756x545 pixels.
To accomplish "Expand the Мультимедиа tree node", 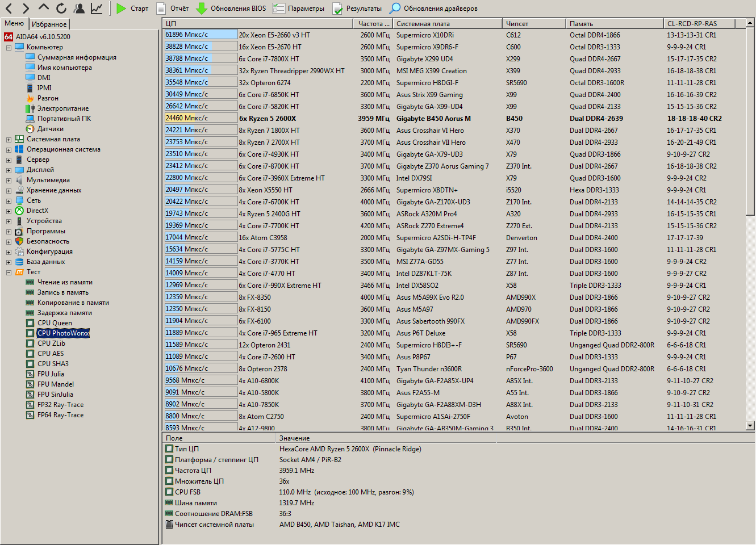I will [9, 181].
